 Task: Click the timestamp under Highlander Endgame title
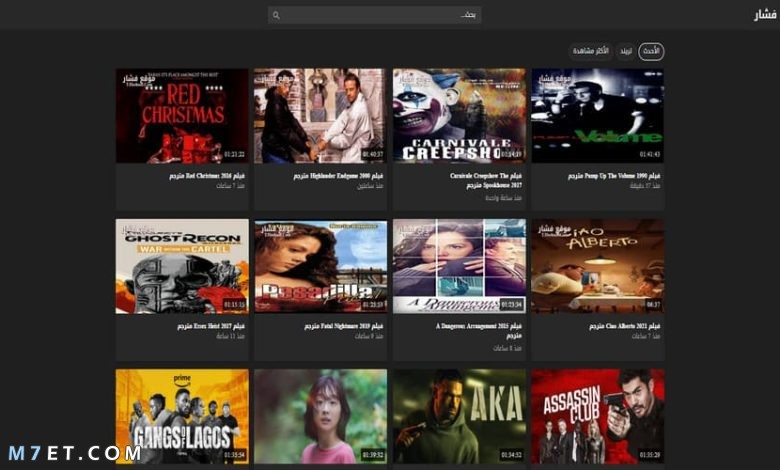pos(370,186)
